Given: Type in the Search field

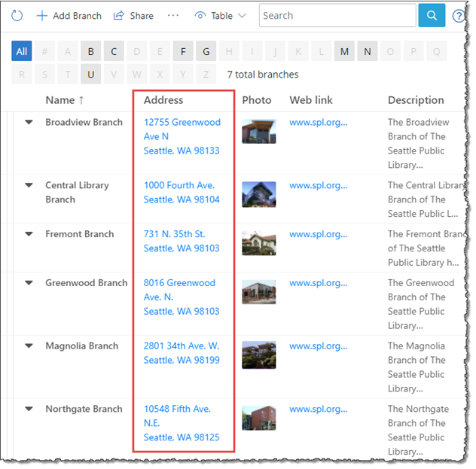Looking at the screenshot, I should (337, 16).
